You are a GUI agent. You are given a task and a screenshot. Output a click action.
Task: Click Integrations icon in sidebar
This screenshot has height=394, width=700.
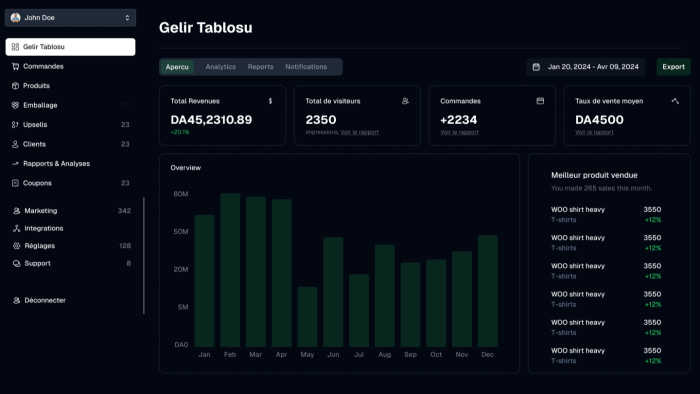(x=17, y=228)
